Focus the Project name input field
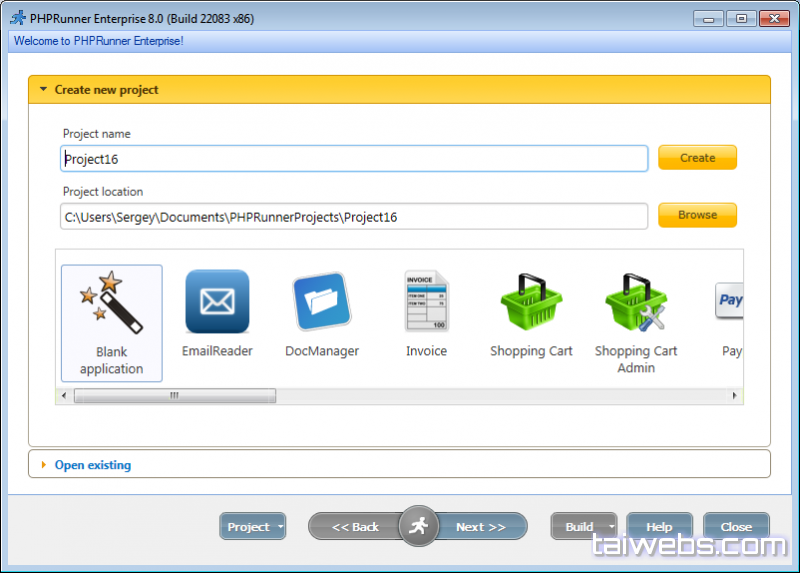The height and width of the screenshot is (573, 800). click(x=354, y=159)
